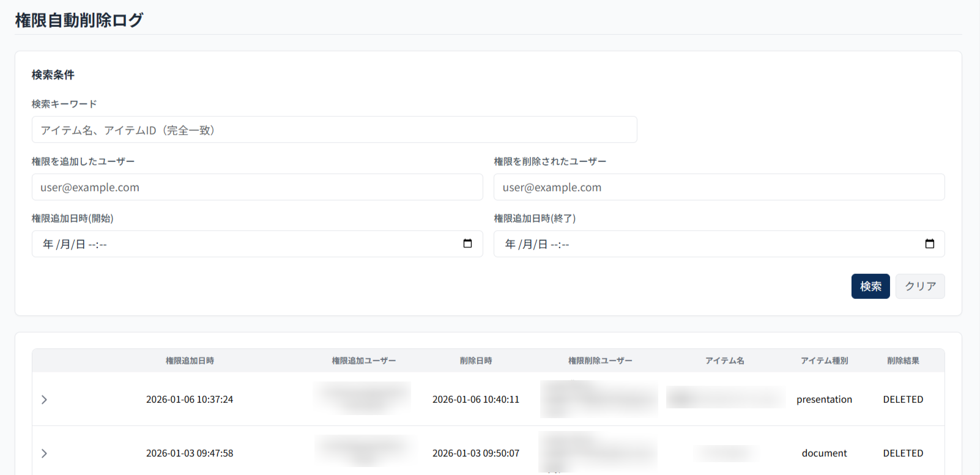Select the 権限を削除されたユーザー email field
Screen dimensions: 980x475
pyautogui.click(x=719, y=188)
